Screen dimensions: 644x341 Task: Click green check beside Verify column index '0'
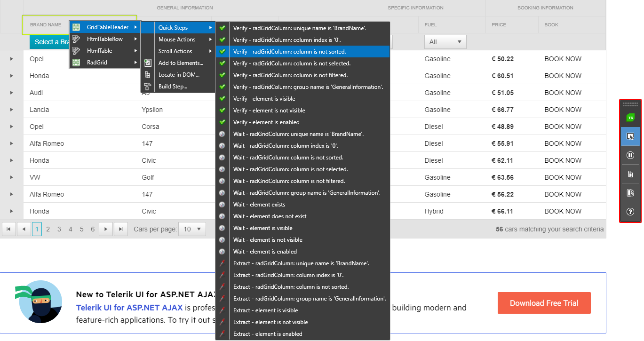223,40
